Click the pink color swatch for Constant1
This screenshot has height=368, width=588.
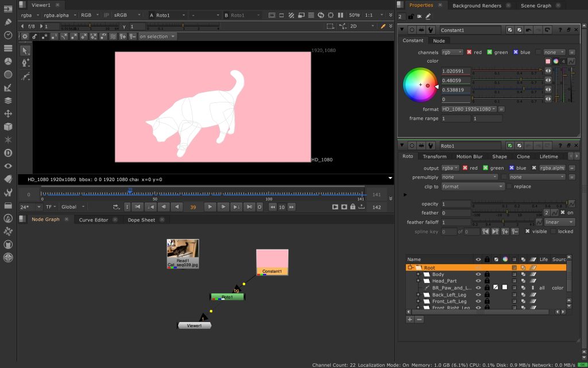pos(548,61)
